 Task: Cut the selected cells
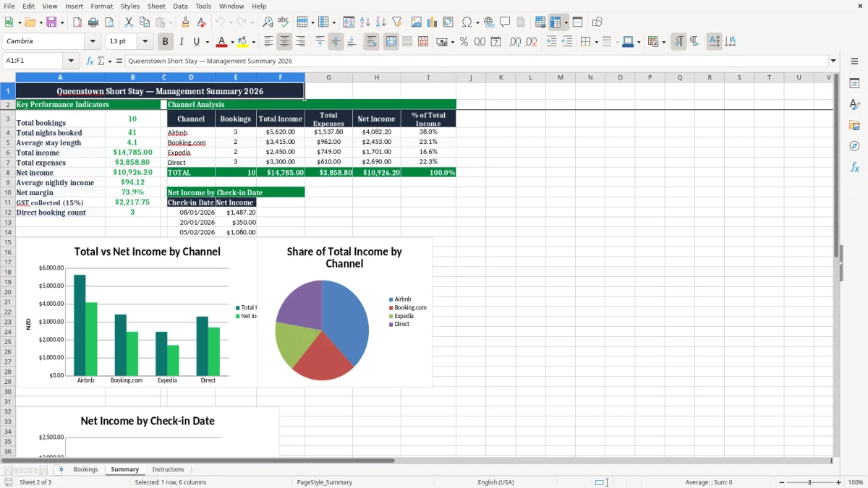(x=129, y=22)
